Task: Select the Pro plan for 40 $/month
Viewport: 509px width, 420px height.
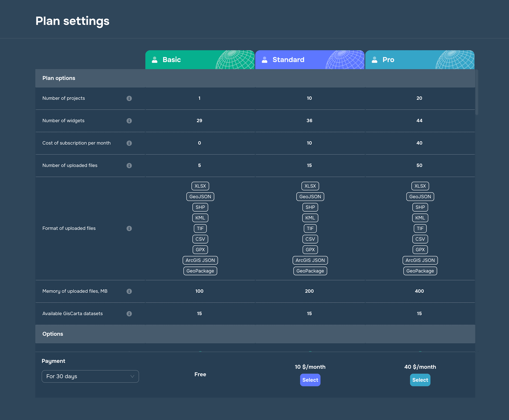Action: pos(420,380)
